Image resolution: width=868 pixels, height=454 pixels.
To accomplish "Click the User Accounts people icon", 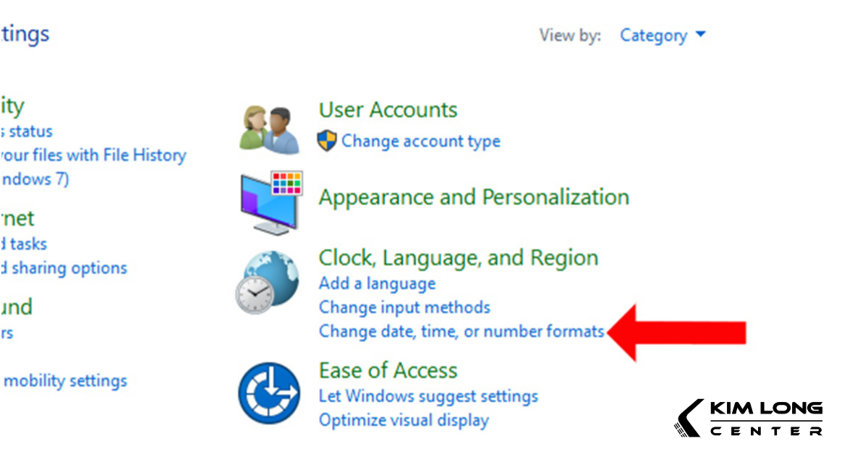I will click(x=269, y=129).
